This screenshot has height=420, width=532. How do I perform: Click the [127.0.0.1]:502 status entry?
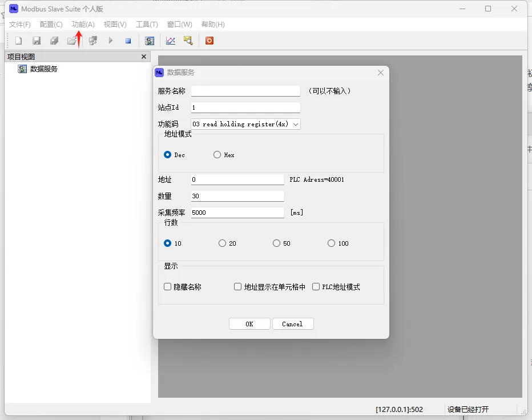pos(399,410)
